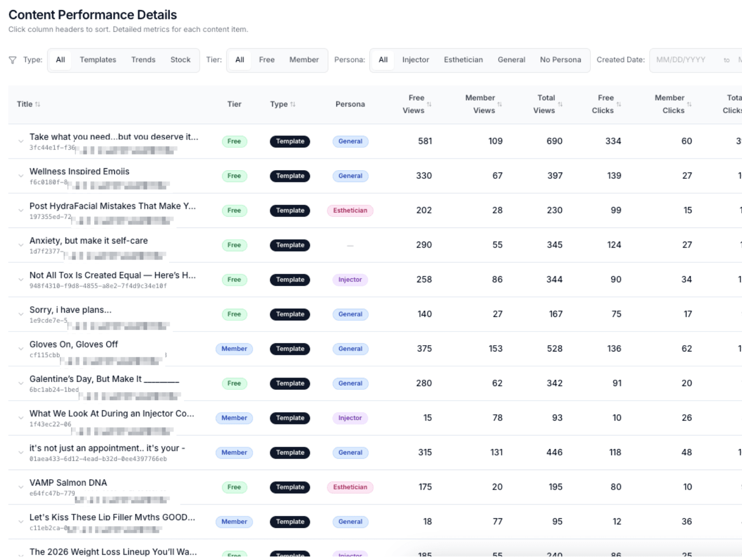Viewport: 742px width, 560px height.
Task: Click the 'Wellness Inspired Emojis' title
Action: [79, 172]
